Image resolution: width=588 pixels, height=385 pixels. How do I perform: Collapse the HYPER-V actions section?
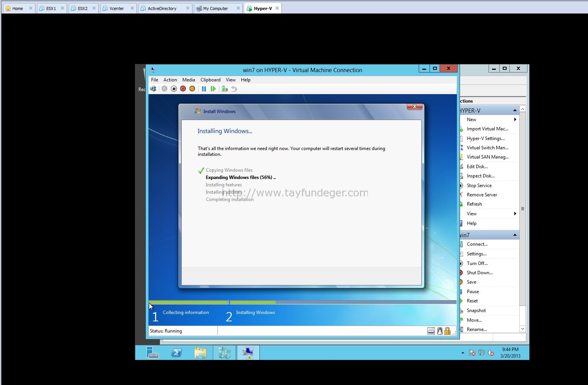click(515, 110)
